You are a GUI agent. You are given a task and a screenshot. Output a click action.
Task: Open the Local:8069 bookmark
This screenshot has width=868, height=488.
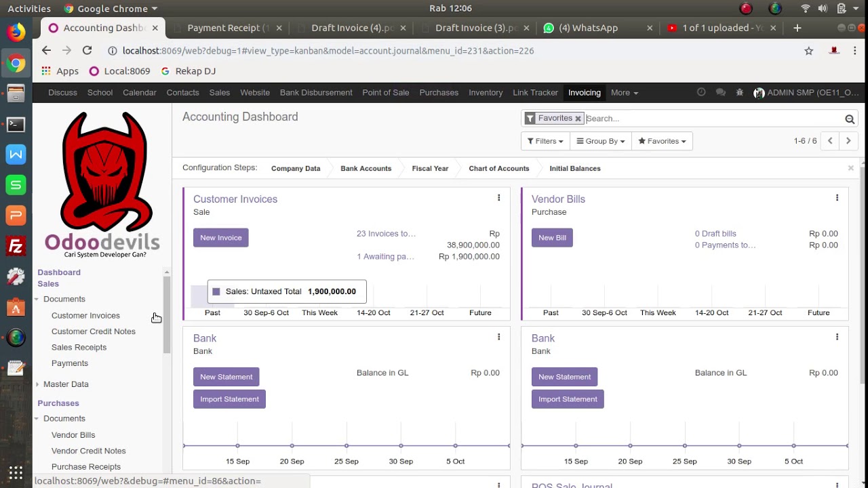(119, 71)
